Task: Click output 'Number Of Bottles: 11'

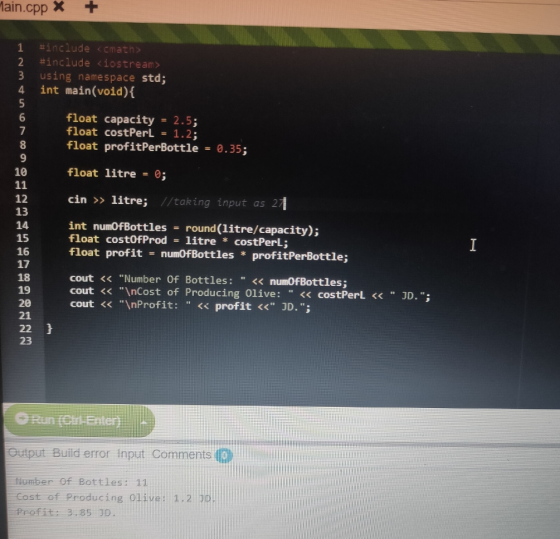Action: pos(81,482)
